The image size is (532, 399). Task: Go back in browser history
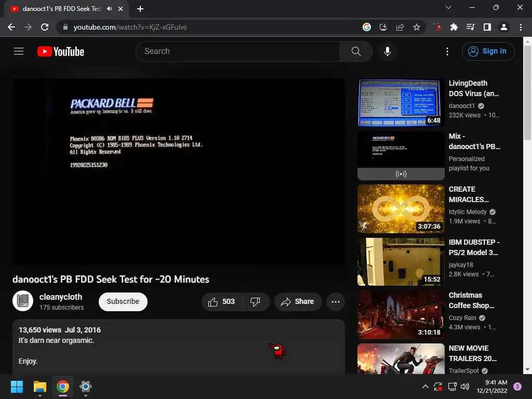11,27
